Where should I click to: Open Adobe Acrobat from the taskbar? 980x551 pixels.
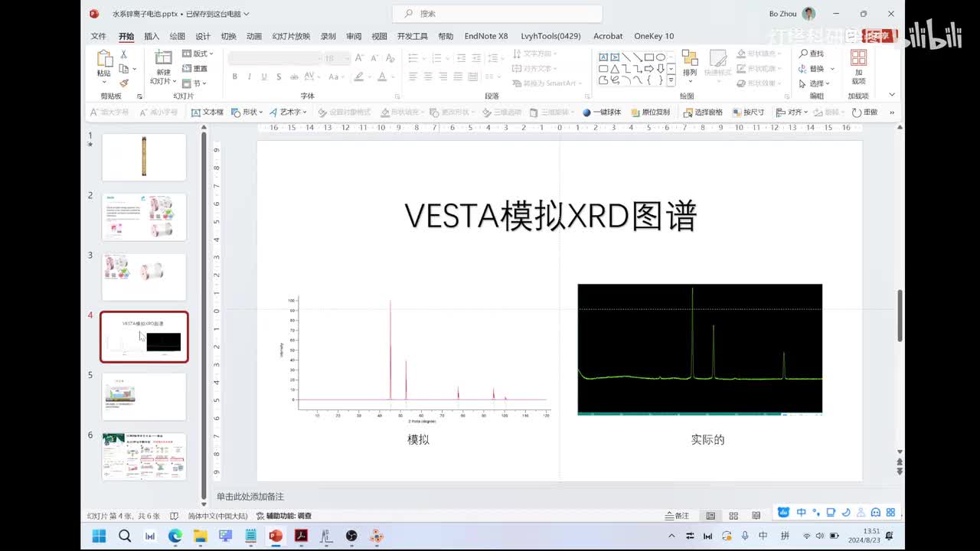(x=301, y=536)
